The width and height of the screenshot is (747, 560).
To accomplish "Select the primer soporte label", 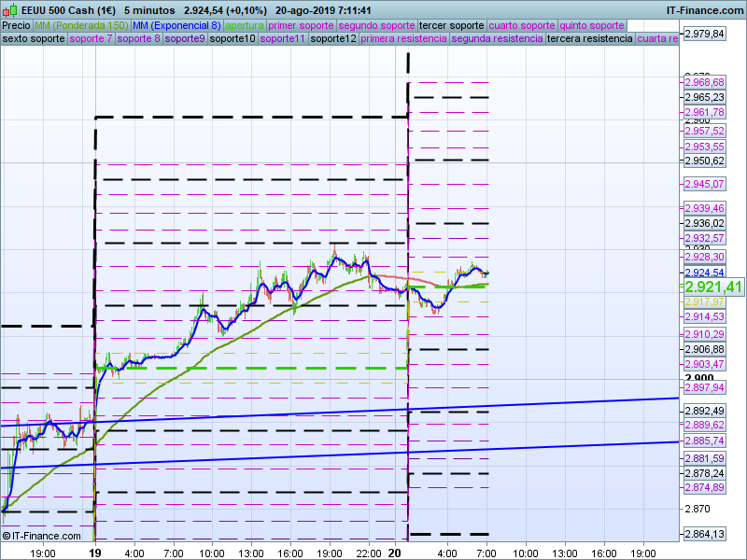I will click(x=301, y=25).
